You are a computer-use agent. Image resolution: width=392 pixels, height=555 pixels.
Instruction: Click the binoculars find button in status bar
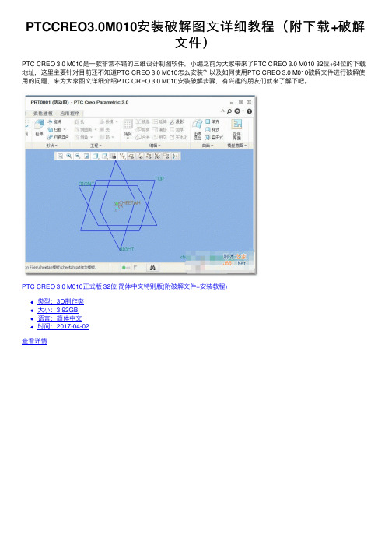[x=152, y=268]
